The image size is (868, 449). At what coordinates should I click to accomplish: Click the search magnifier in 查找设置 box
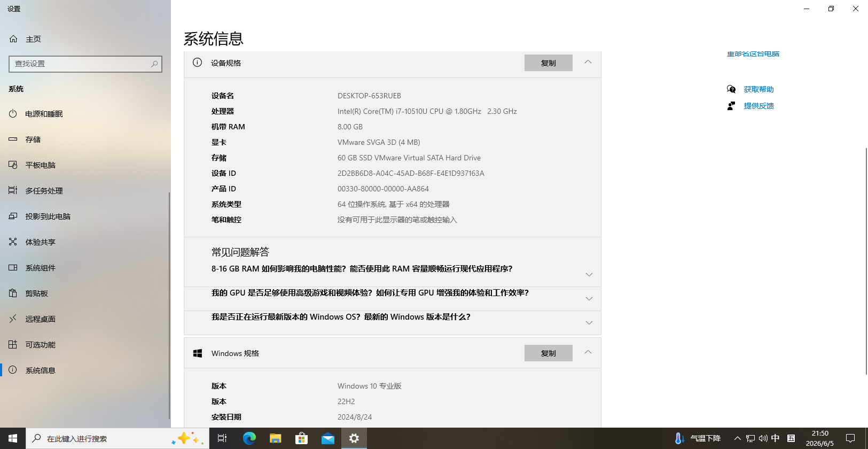click(x=154, y=64)
